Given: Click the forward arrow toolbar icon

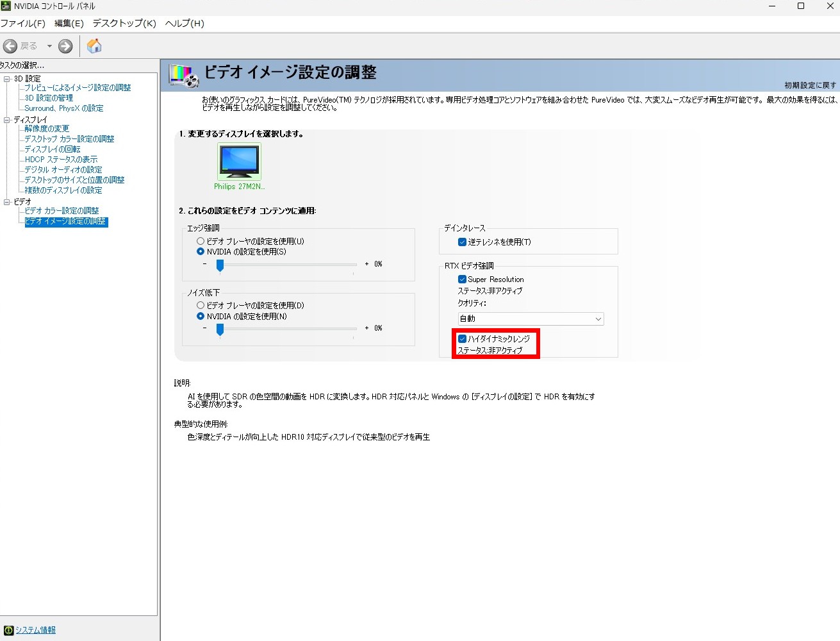Looking at the screenshot, I should (x=65, y=46).
